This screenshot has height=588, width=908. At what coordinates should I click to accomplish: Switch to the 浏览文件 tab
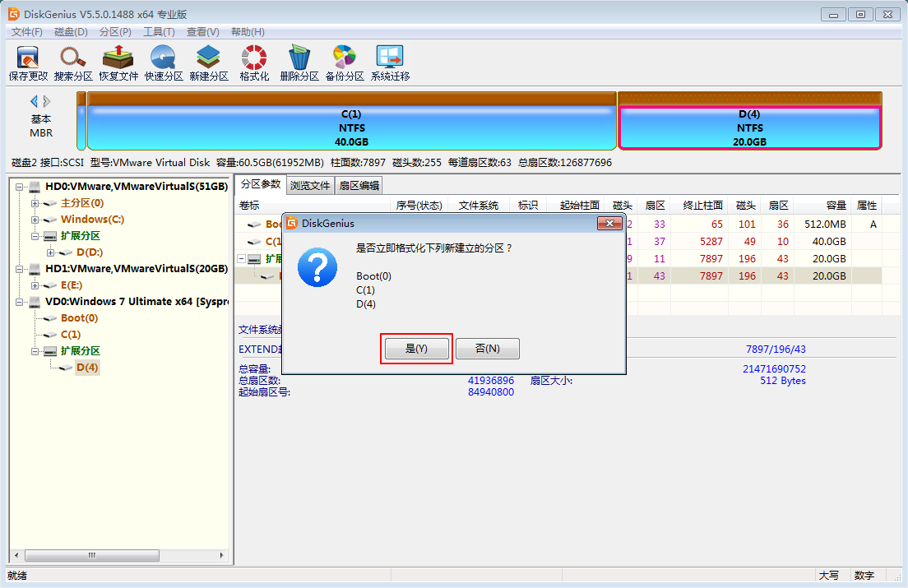tap(309, 185)
